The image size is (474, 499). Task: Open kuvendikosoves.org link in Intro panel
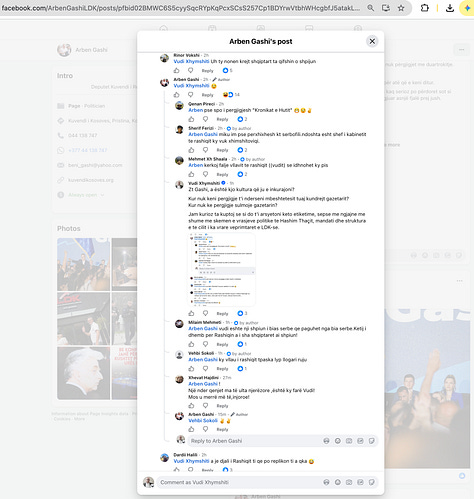(x=91, y=180)
